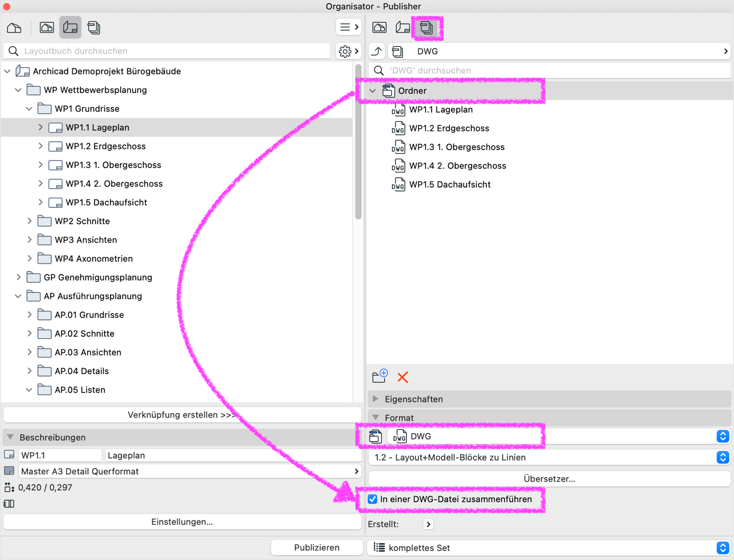734x560 pixels.
Task: Collapse Archicad Demoprojekt Bürogebäude root
Action: pyautogui.click(x=7, y=71)
